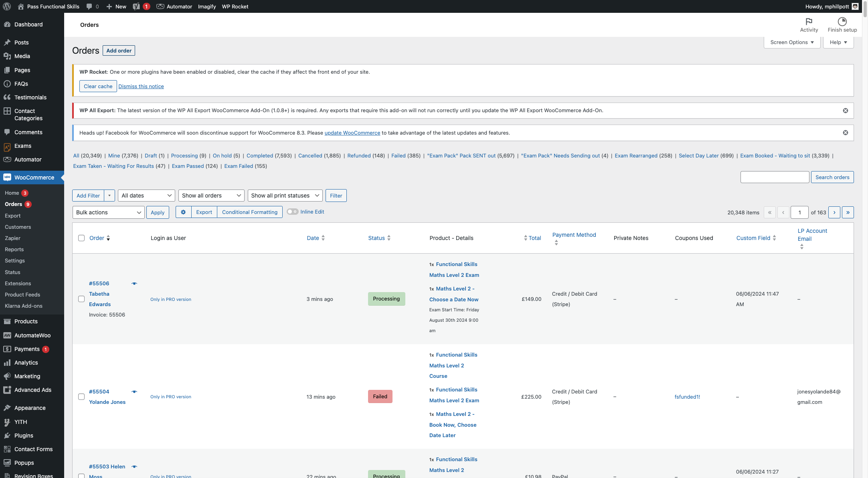Click the update WooCommerce link
Image resolution: width=868 pixels, height=478 pixels.
[352, 133]
